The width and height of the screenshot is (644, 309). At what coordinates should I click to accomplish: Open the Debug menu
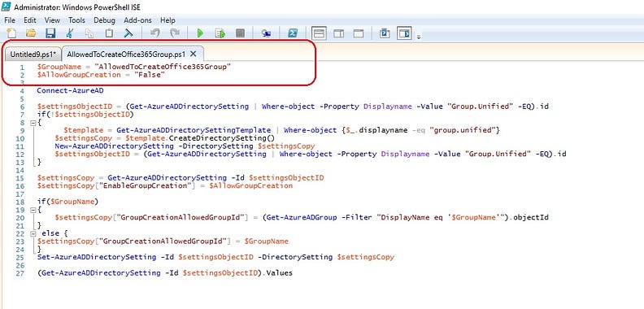pyautogui.click(x=104, y=20)
